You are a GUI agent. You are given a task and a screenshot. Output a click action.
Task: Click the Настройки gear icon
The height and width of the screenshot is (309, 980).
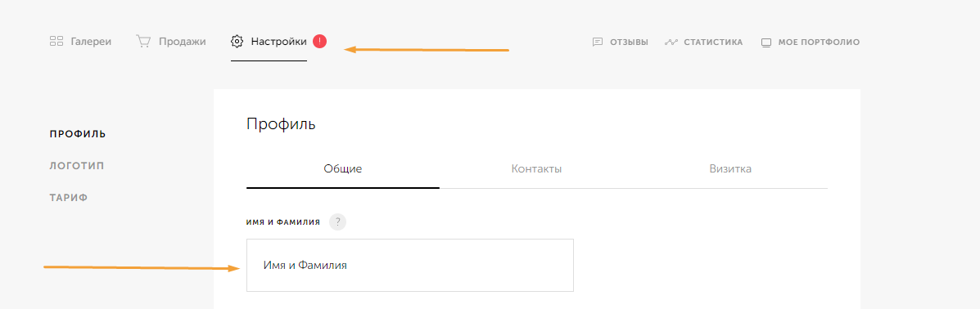point(237,42)
